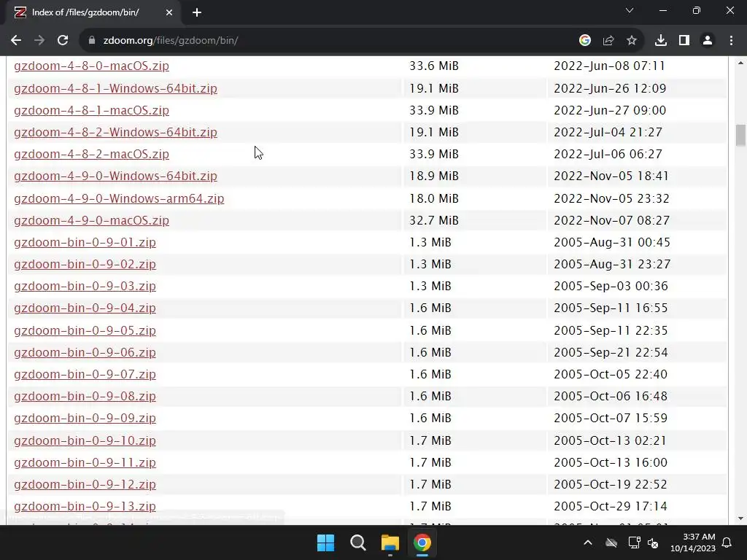Open Windows Start menu
747x560 pixels.
326,542
